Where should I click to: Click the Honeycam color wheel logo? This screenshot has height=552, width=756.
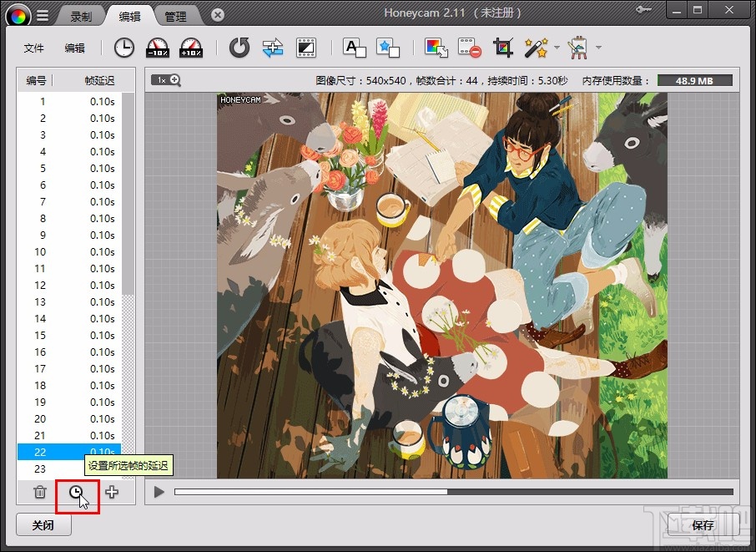point(18,16)
